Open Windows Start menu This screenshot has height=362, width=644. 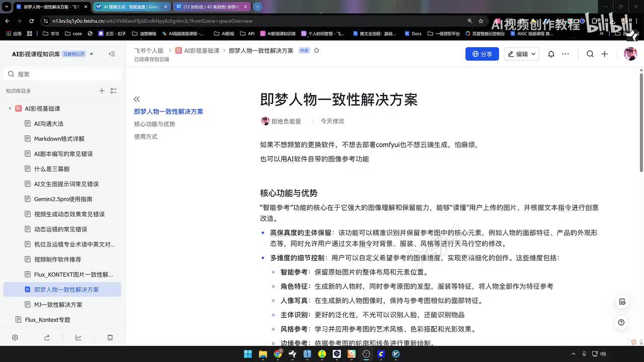pyautogui.click(x=248, y=354)
